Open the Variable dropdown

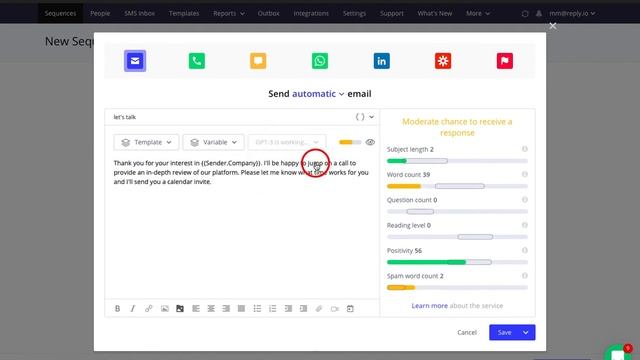(213, 142)
